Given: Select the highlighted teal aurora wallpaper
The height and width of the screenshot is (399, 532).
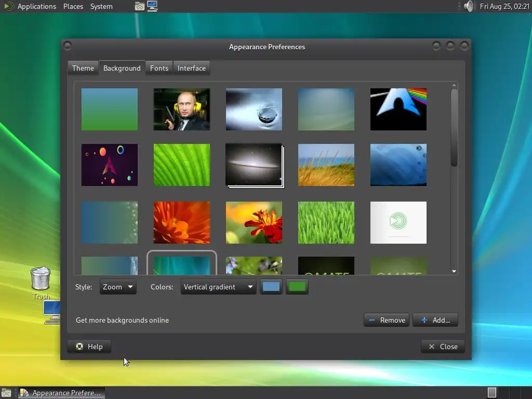Looking at the screenshot, I should (182, 265).
